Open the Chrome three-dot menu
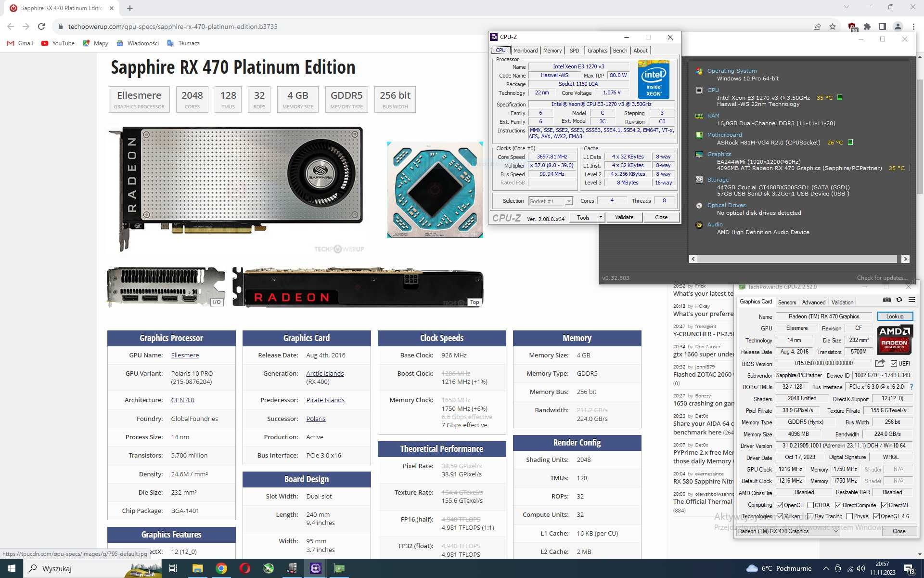The image size is (924, 578). point(913,26)
